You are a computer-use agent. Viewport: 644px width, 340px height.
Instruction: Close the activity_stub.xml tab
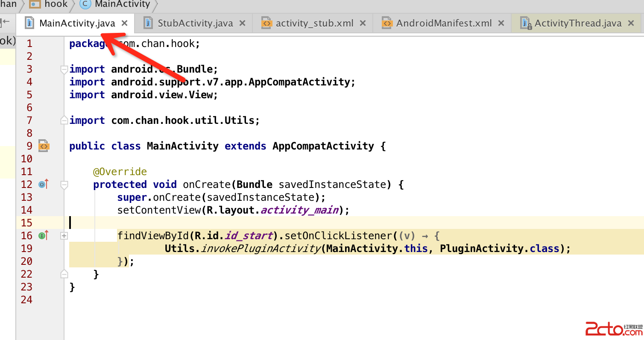coord(363,23)
